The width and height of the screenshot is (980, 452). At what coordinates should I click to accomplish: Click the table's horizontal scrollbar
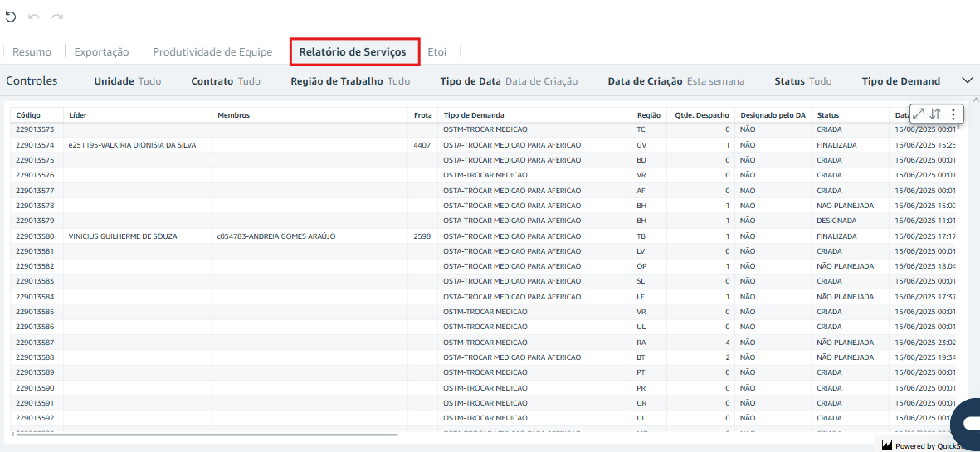(207, 434)
